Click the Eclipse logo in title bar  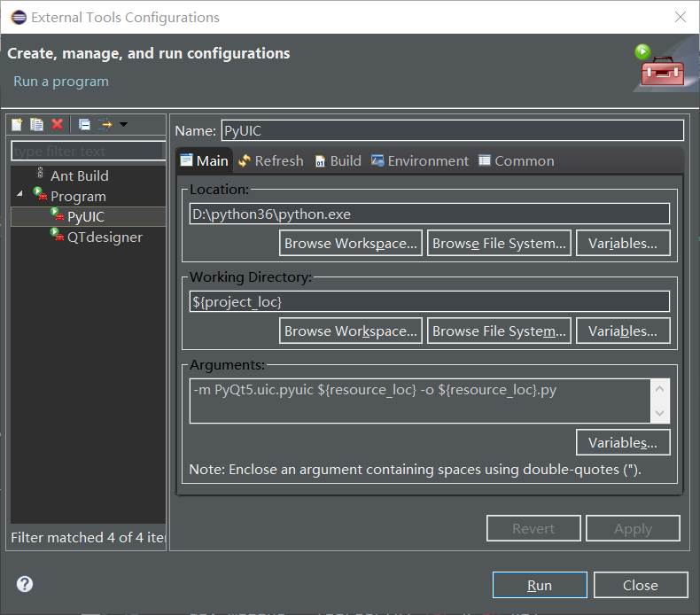pos(19,18)
